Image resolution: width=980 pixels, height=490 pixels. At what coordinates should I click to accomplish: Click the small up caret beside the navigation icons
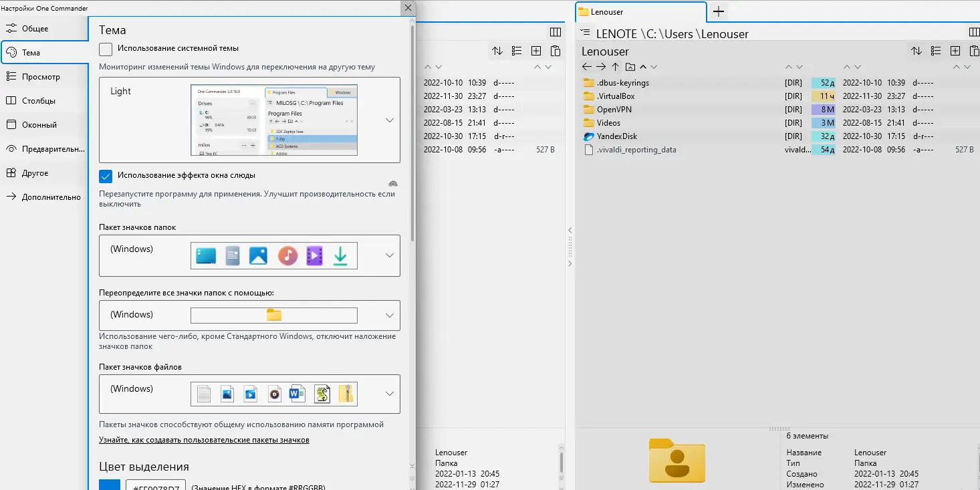point(643,67)
